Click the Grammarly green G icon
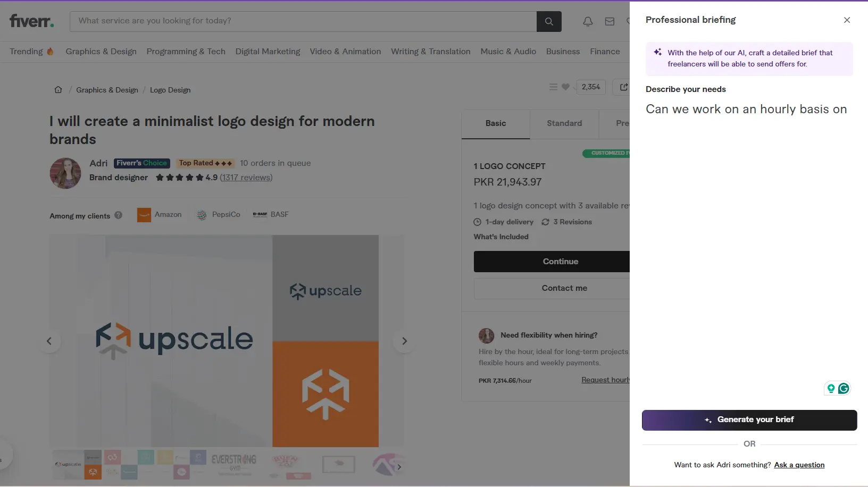Screen dimensions: 868x487 (844, 389)
